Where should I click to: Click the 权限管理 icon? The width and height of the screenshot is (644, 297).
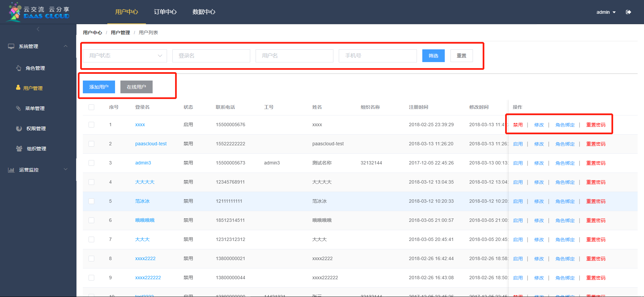pos(19,128)
